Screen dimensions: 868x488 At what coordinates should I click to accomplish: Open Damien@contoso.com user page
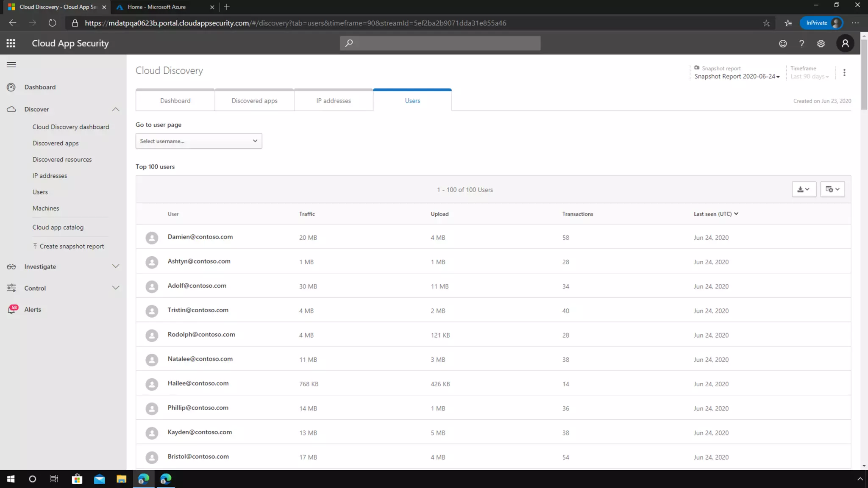(x=200, y=237)
